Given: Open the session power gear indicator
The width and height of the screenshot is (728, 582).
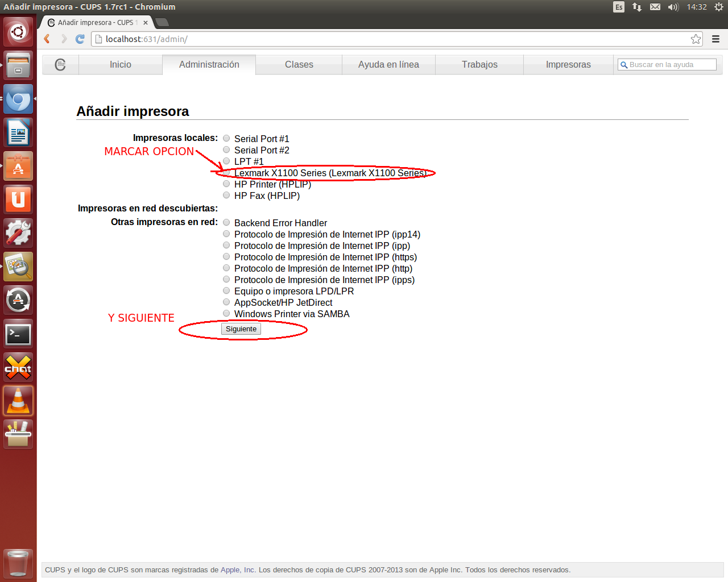Looking at the screenshot, I should [x=719, y=7].
